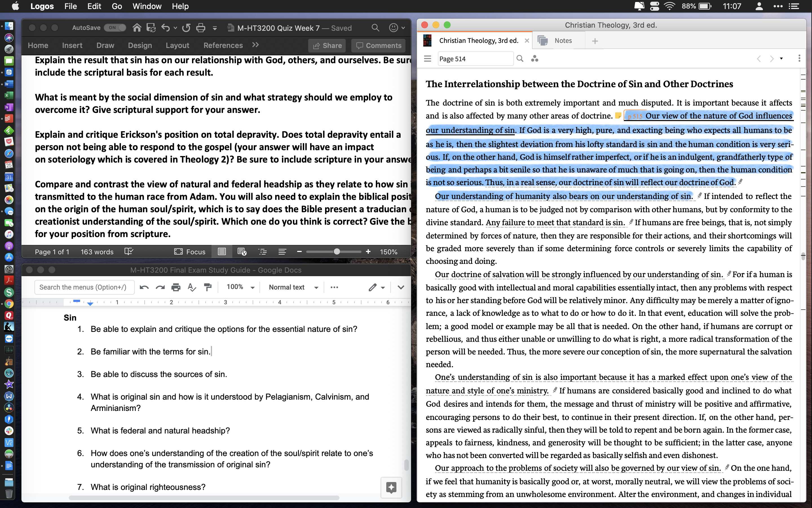Adjust the Word zoom slider handle
Screen dimensions: 812x508
pos(337,251)
